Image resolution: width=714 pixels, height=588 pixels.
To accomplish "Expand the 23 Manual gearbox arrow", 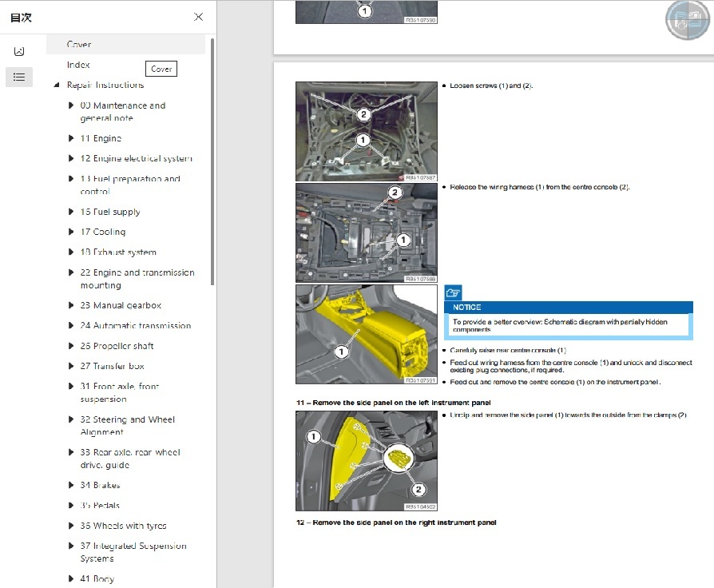I will point(71,306).
